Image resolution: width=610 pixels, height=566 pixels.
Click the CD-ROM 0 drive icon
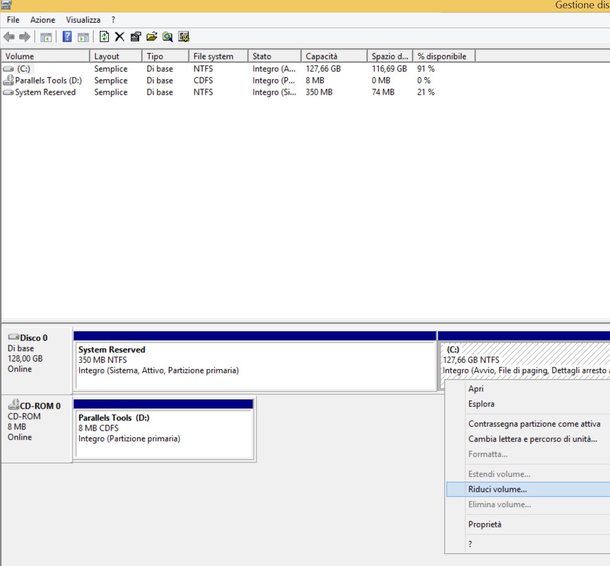click(14, 404)
